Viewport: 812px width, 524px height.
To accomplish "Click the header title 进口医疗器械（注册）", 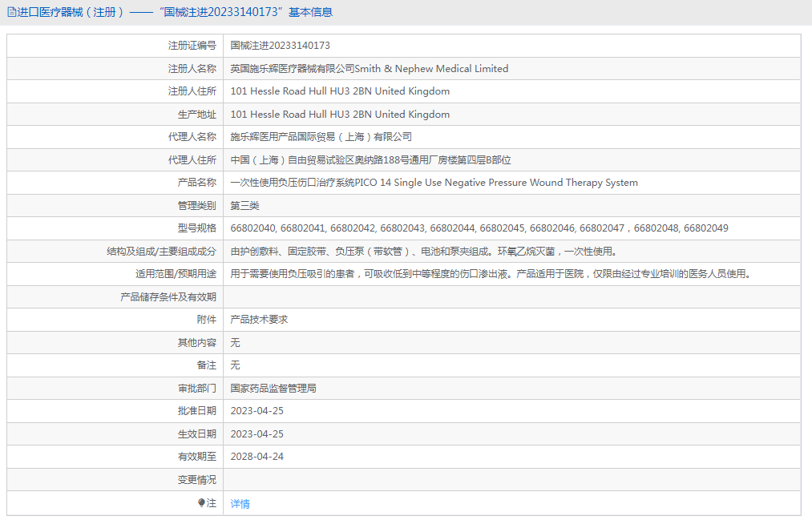I will (x=71, y=12).
